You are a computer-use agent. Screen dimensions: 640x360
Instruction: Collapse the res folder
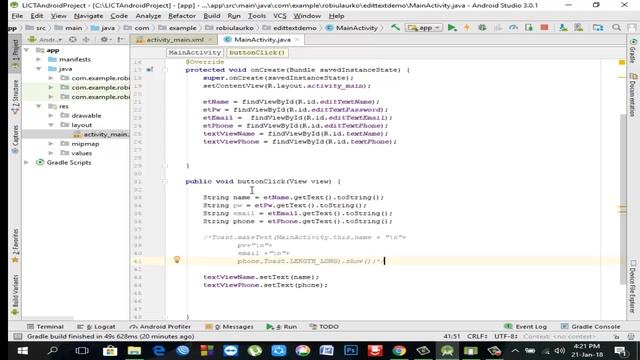(x=39, y=107)
